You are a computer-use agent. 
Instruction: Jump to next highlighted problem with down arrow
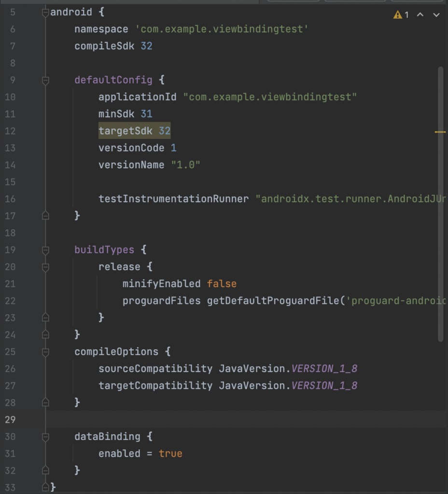click(436, 15)
